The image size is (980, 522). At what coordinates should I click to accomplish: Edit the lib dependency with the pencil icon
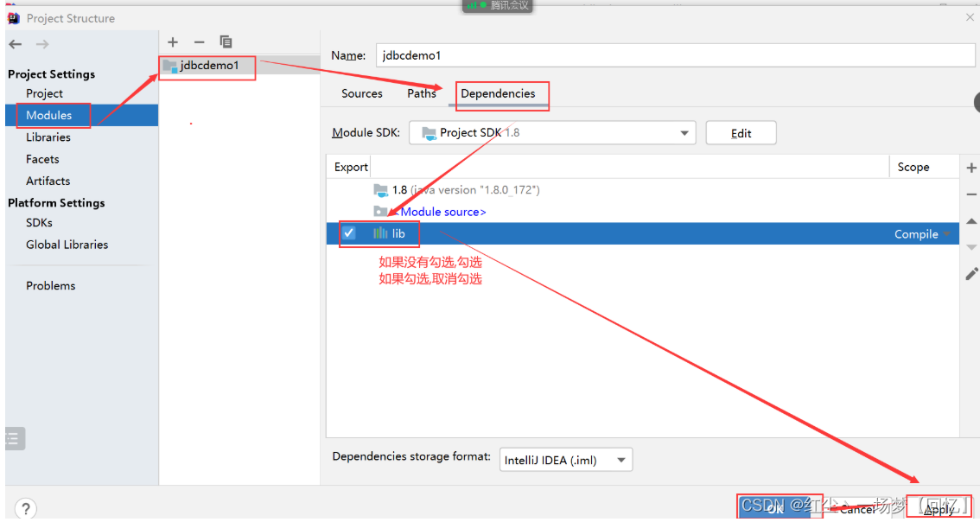(971, 273)
